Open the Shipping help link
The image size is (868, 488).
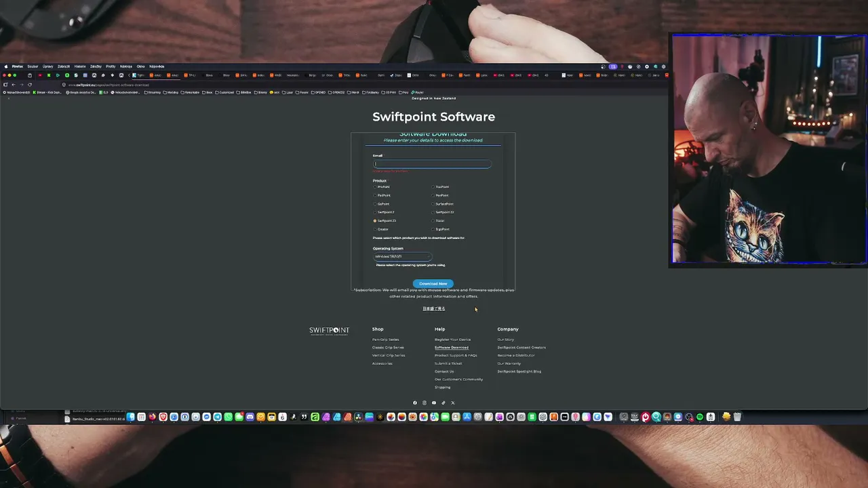pos(442,387)
